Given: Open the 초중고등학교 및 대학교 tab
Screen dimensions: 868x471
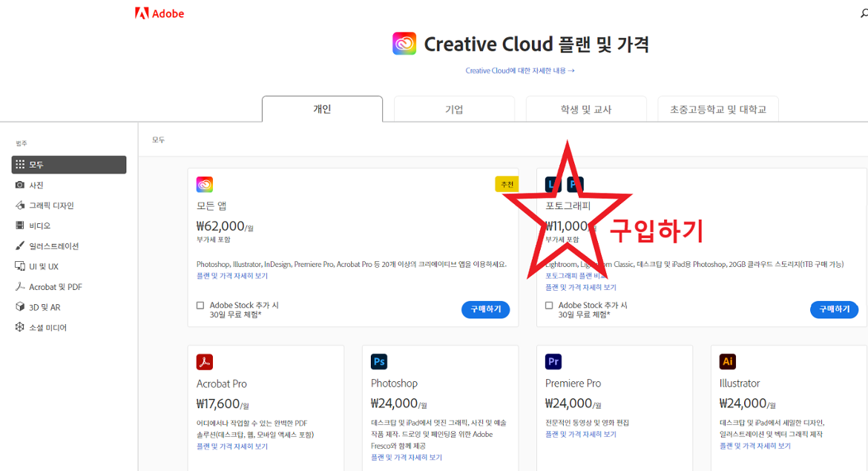Looking at the screenshot, I should [717, 110].
